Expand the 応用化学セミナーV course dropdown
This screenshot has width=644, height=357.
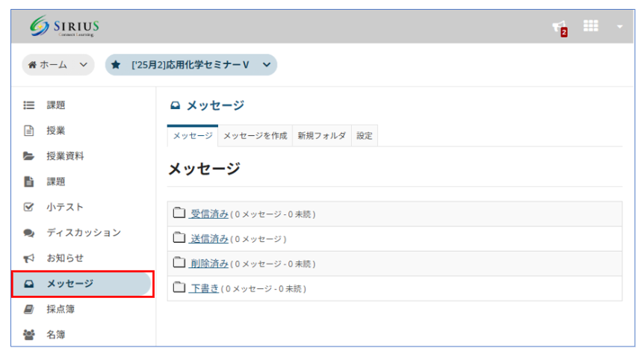191,65
